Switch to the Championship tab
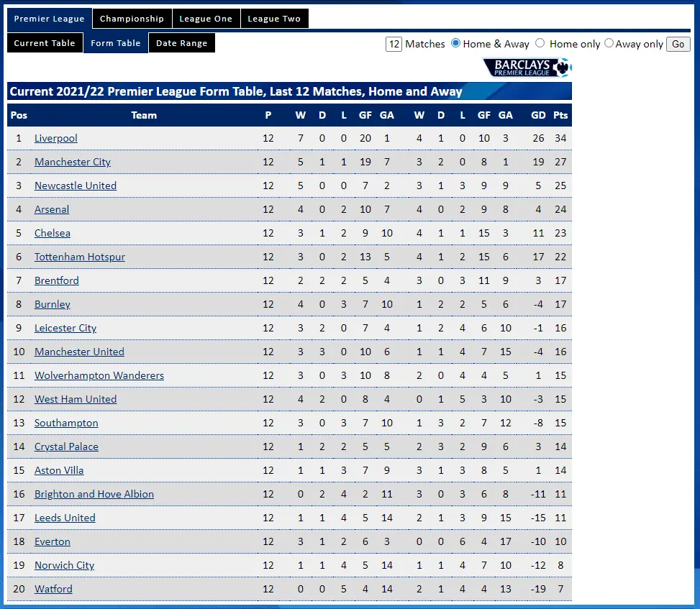 [132, 19]
